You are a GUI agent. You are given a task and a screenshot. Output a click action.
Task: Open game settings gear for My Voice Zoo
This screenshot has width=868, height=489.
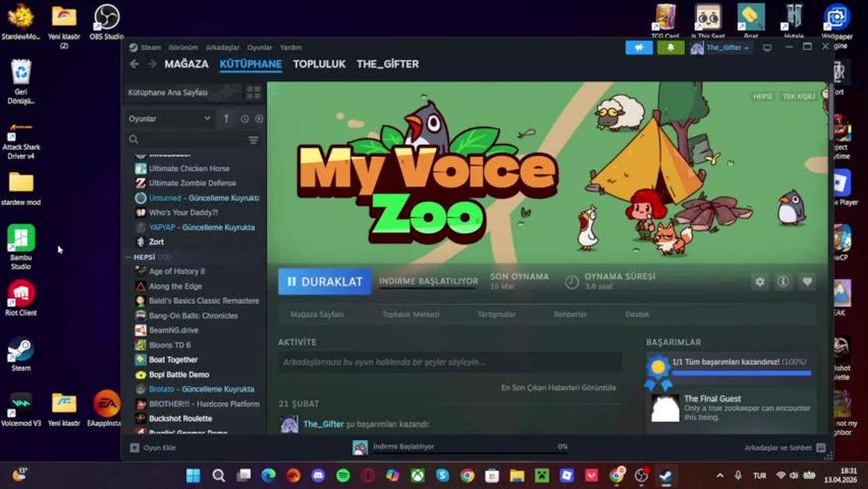(760, 282)
